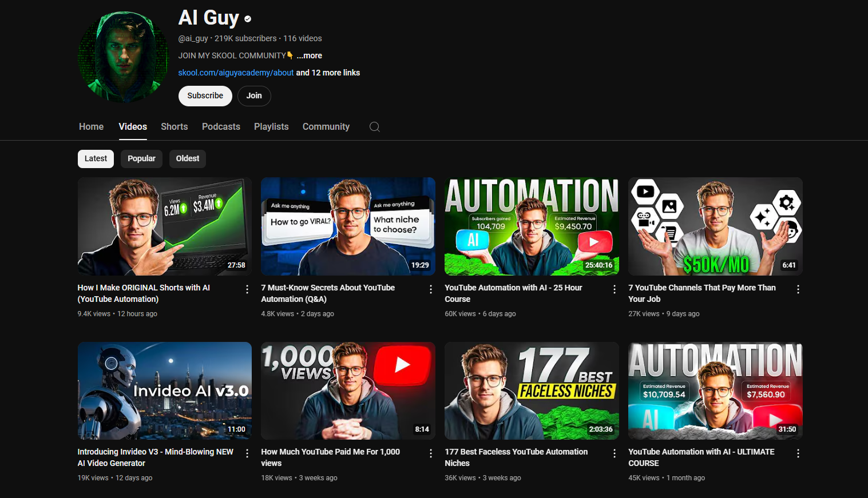Open '7 YouTube Channels That Pay More' title
This screenshot has width=868, height=498.
coord(702,293)
